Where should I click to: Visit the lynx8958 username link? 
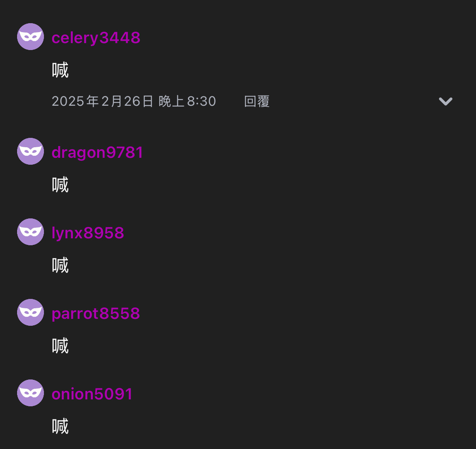(x=88, y=233)
